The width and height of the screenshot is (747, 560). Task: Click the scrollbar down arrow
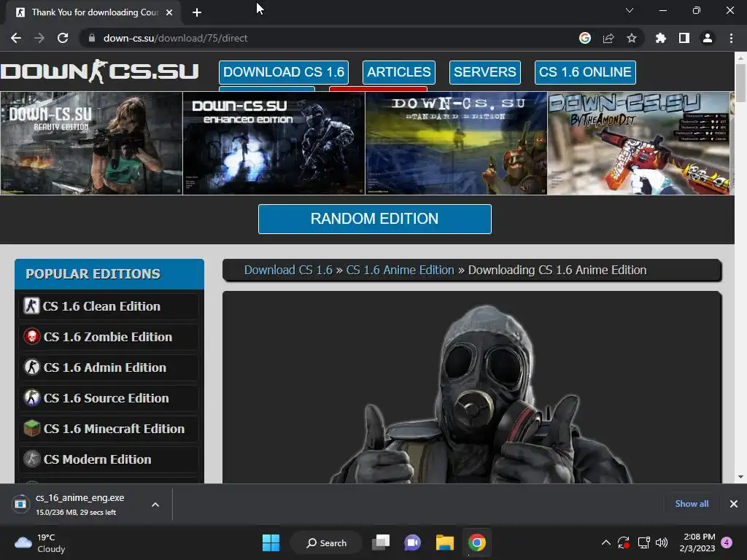(740, 477)
